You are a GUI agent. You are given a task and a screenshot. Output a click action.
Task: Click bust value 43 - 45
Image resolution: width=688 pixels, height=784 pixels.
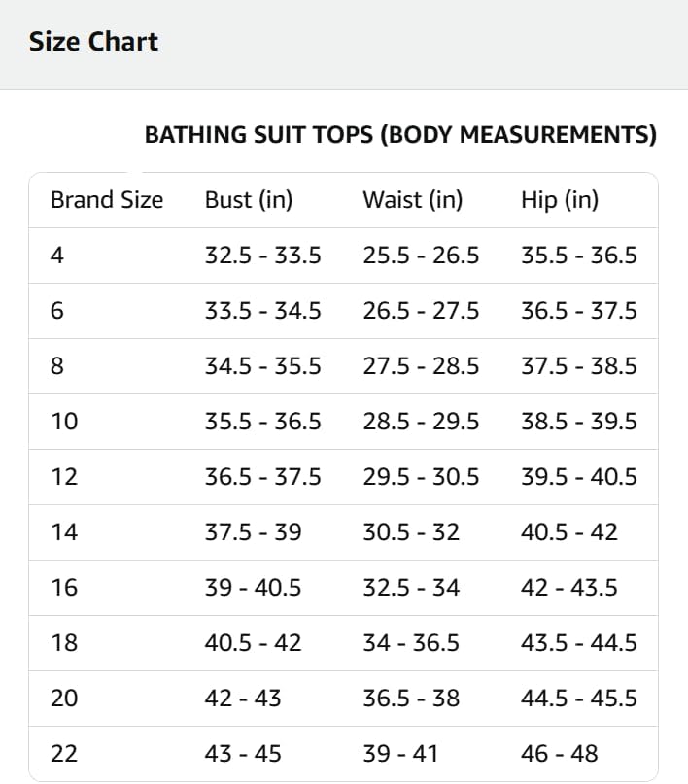click(243, 754)
